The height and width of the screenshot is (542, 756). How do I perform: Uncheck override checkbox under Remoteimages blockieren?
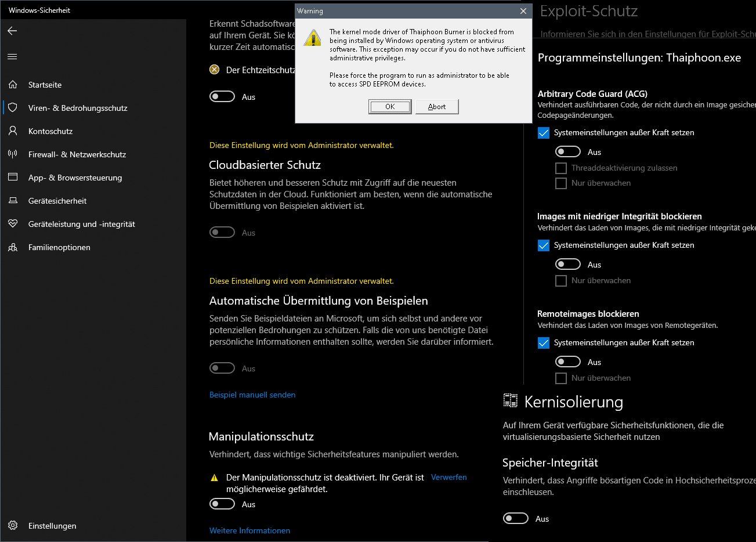pyautogui.click(x=544, y=343)
